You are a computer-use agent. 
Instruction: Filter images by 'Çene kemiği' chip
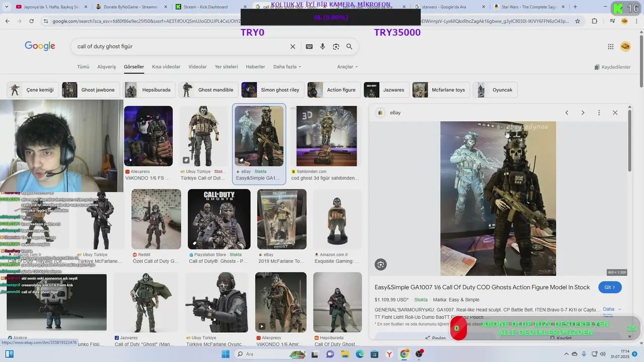(33, 90)
